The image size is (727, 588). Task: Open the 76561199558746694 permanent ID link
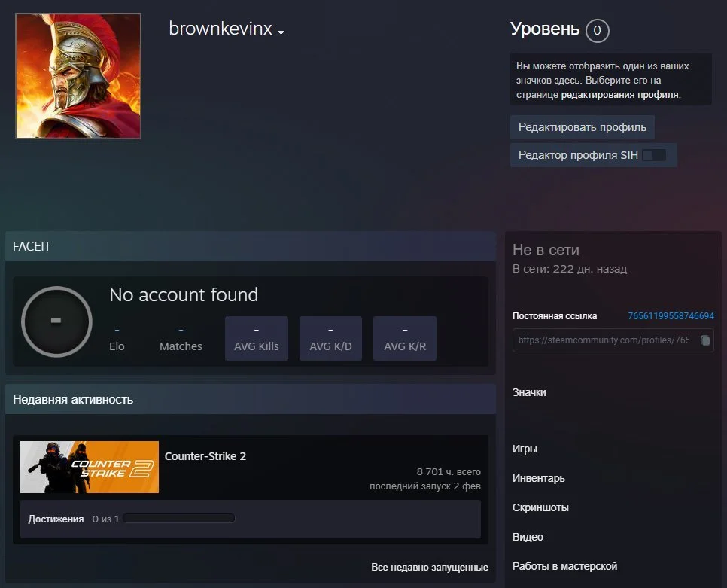pos(671,316)
